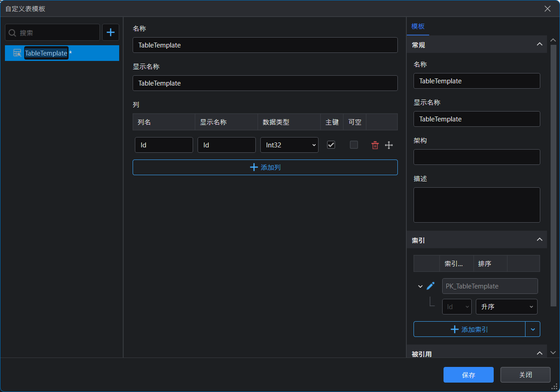Delete the Id column with trash icon
The width and height of the screenshot is (560, 392).
(375, 145)
